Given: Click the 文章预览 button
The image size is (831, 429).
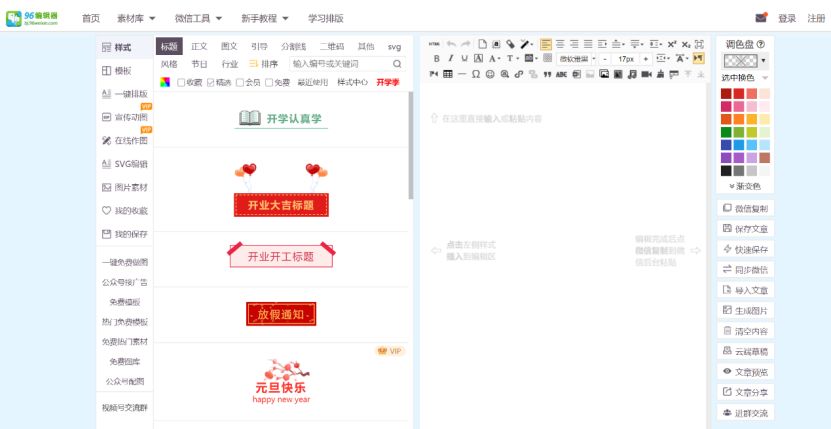Looking at the screenshot, I should (x=745, y=372).
